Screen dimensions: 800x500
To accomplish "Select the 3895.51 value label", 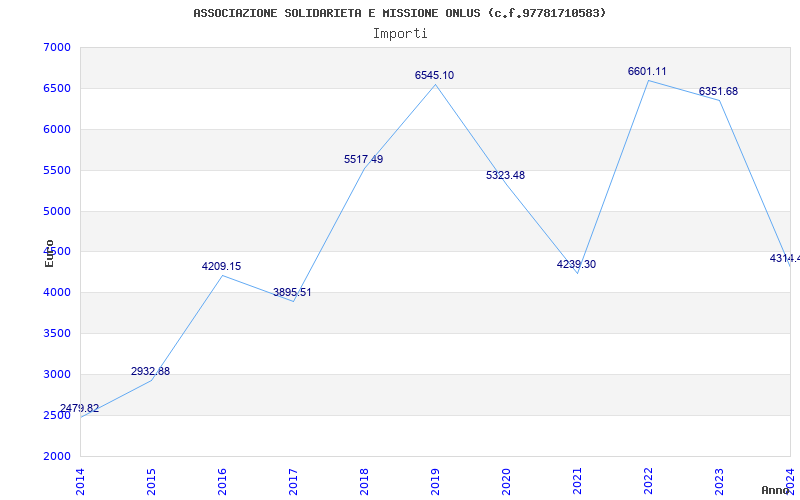I will pos(292,292).
